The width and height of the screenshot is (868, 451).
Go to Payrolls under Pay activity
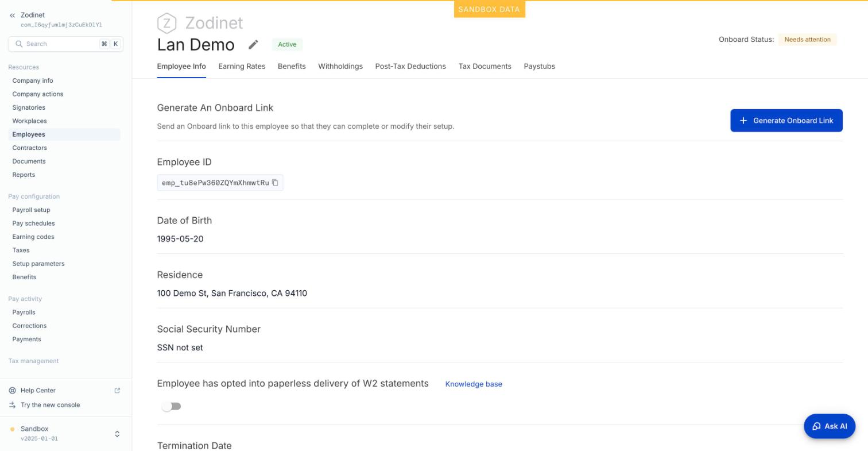(x=24, y=313)
